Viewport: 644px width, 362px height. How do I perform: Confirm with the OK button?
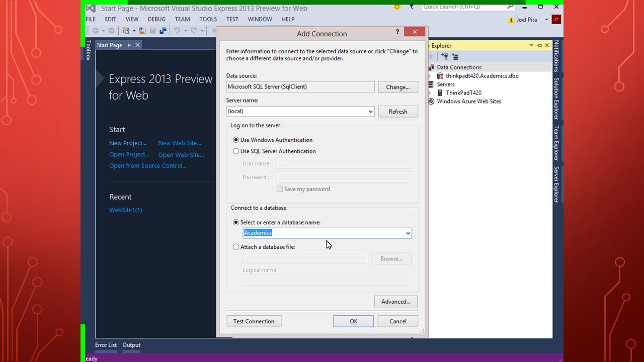[354, 321]
